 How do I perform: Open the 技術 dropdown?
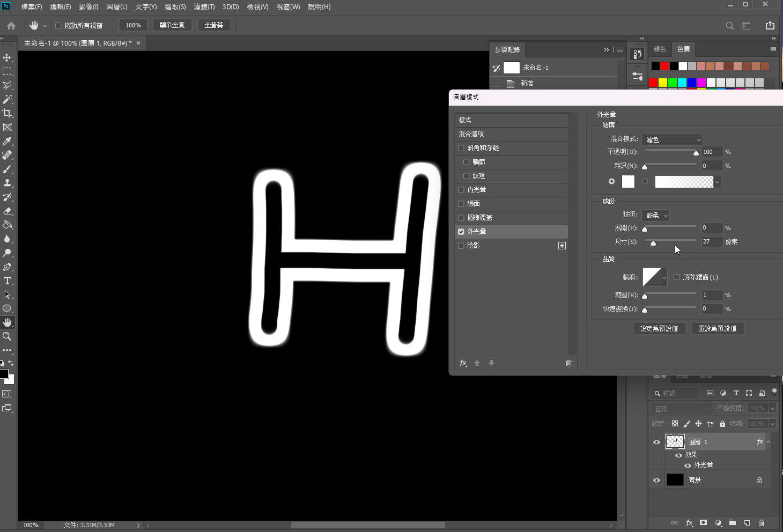click(655, 216)
